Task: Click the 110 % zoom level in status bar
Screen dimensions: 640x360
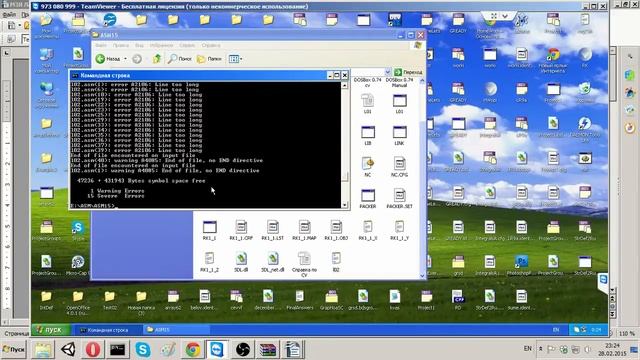Action: [x=627, y=333]
